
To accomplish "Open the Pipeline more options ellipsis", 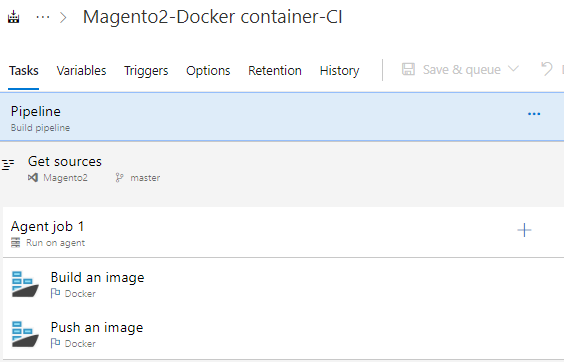I will click(x=534, y=114).
